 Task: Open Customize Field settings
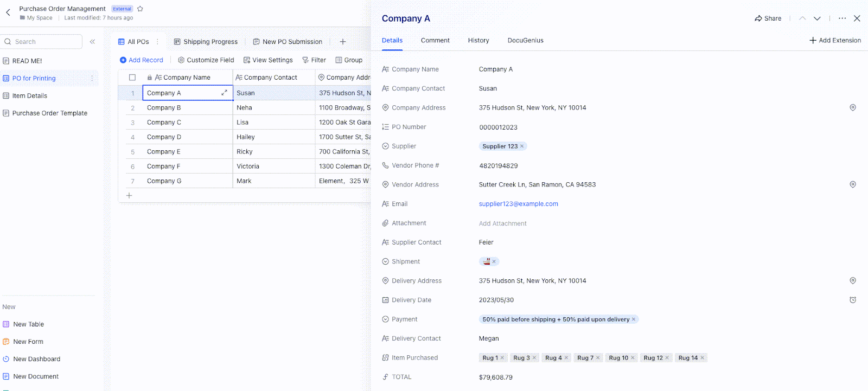(206, 60)
